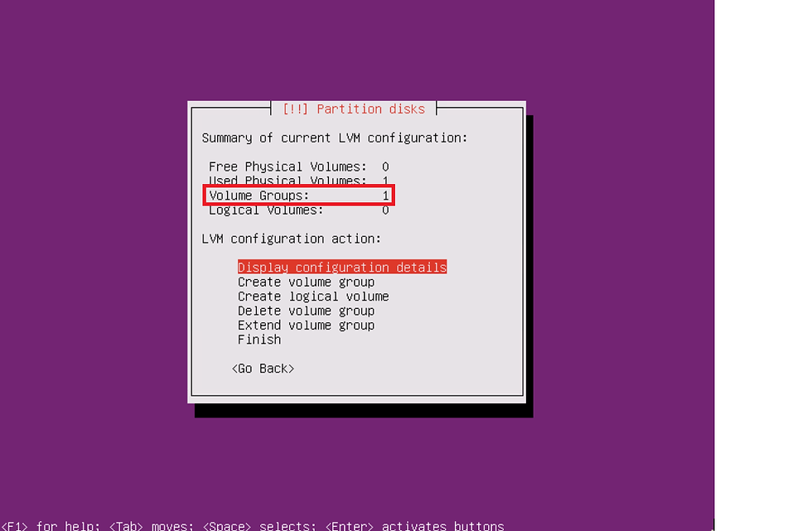Choose Create logical volume
This screenshot has width=812, height=531.
(x=313, y=297)
